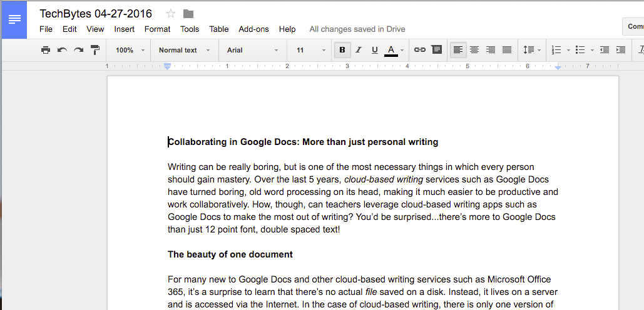Undo the last action
The height and width of the screenshot is (310, 644).
[x=62, y=50]
